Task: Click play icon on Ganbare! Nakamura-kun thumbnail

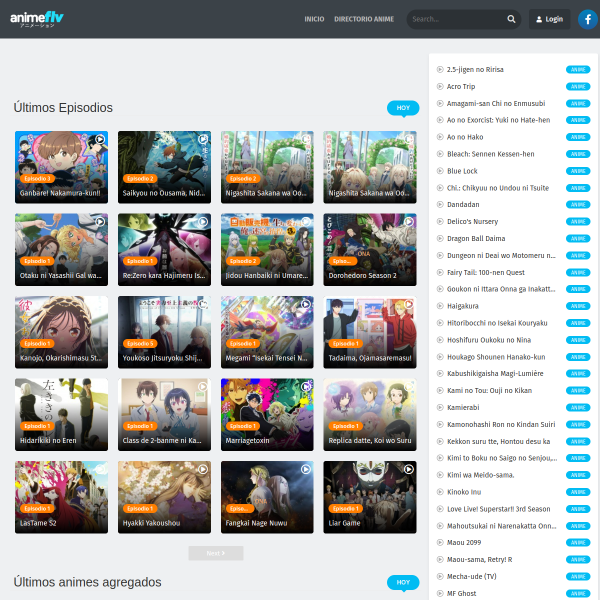Action: tap(99, 140)
